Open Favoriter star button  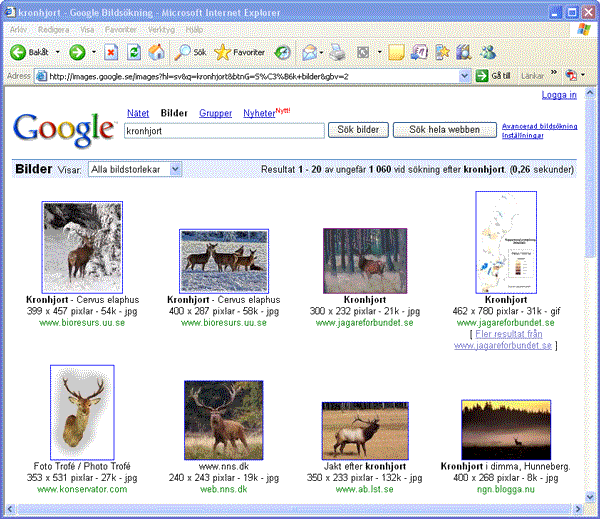(x=240, y=52)
